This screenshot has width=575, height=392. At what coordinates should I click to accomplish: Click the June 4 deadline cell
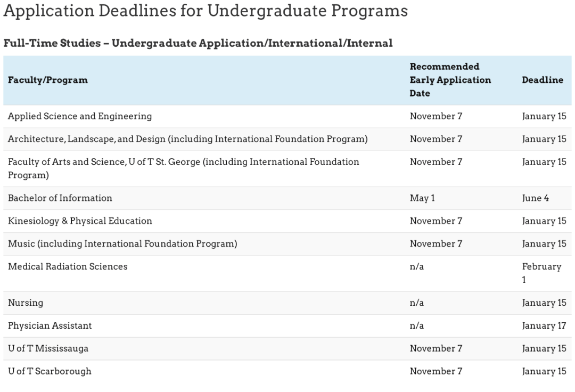(x=535, y=198)
